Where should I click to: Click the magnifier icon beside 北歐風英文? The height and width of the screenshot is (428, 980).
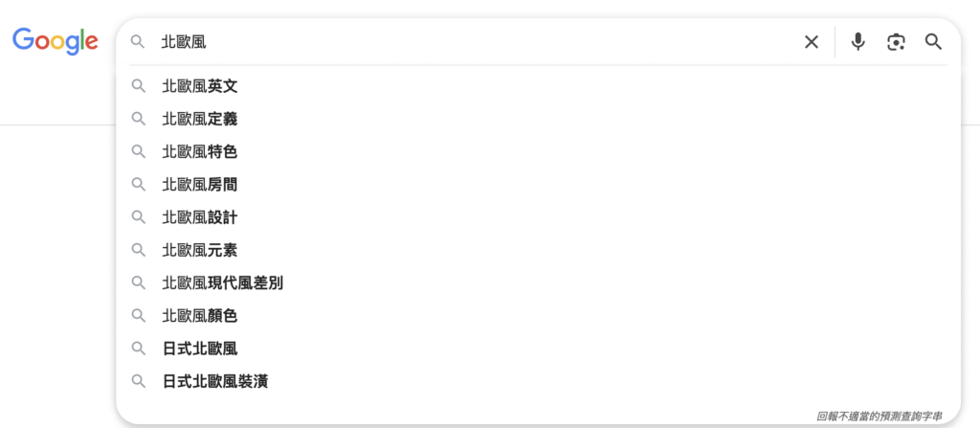pos(139,86)
